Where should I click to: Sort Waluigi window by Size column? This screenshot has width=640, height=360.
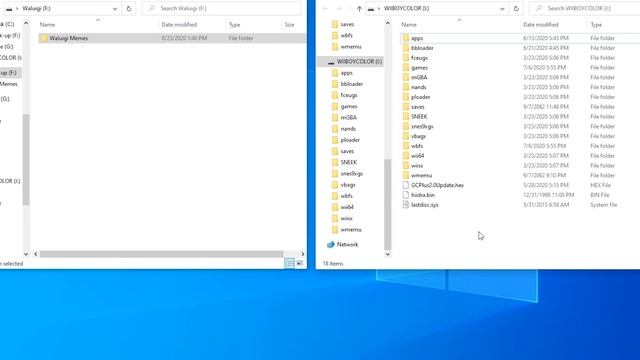pyautogui.click(x=289, y=24)
